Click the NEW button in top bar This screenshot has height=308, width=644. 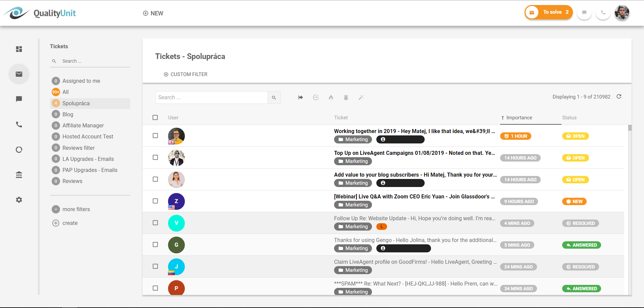(x=153, y=13)
